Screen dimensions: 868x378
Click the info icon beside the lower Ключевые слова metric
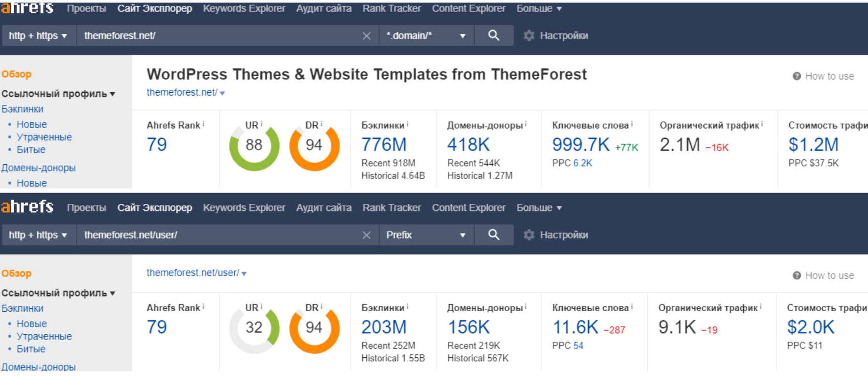point(632,306)
